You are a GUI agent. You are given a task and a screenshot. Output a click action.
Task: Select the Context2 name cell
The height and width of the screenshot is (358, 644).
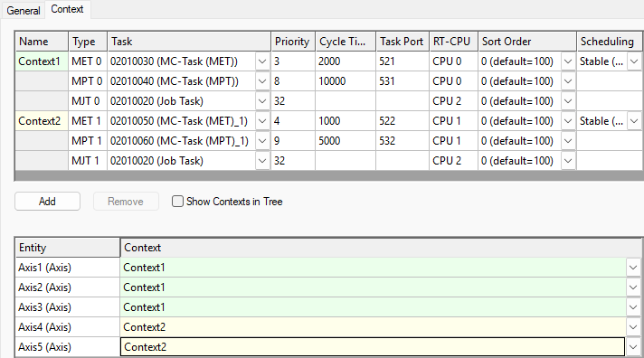click(x=42, y=121)
